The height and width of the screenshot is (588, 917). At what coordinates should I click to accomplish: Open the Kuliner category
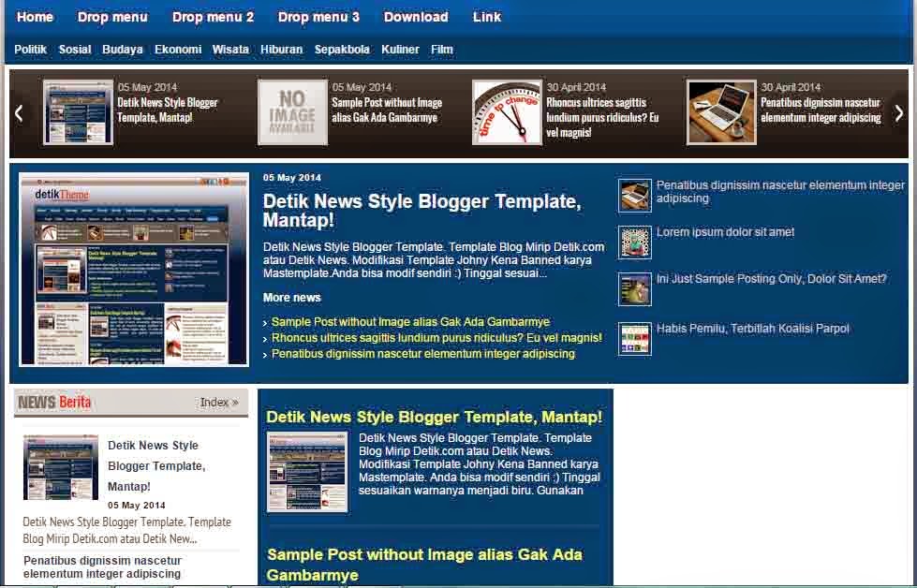(400, 50)
